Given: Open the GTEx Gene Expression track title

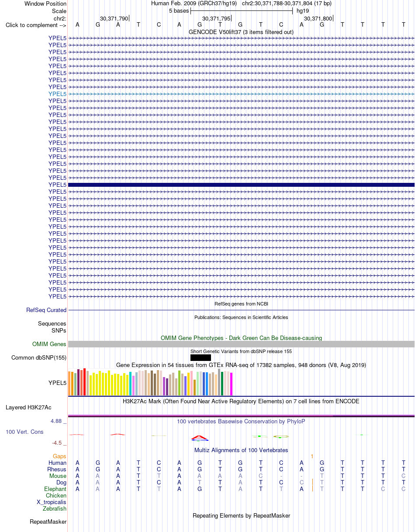Looking at the screenshot, I should click(241, 365).
